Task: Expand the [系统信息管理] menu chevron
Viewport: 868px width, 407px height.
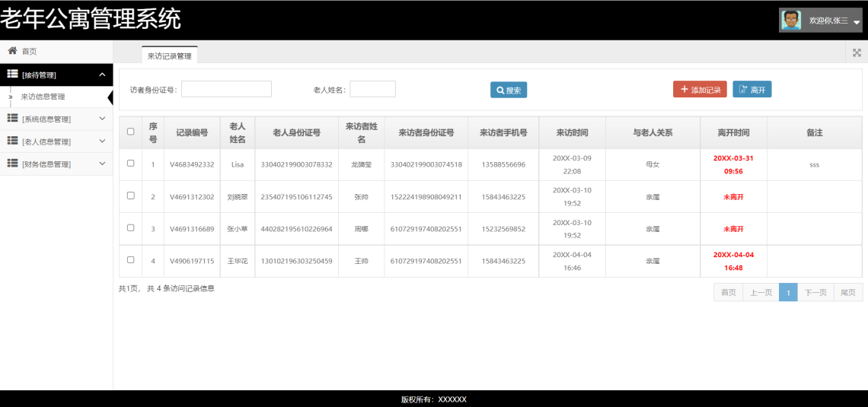Action: click(x=102, y=119)
